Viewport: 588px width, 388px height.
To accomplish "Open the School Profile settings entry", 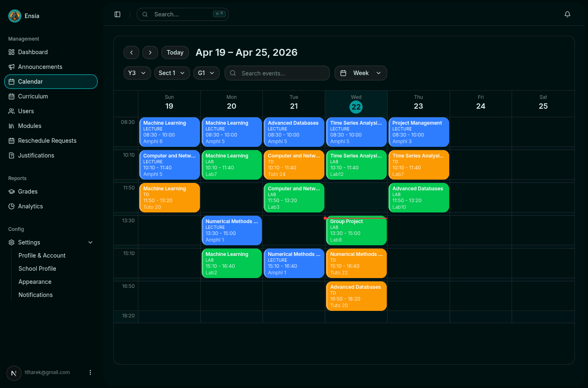I will [37, 269].
